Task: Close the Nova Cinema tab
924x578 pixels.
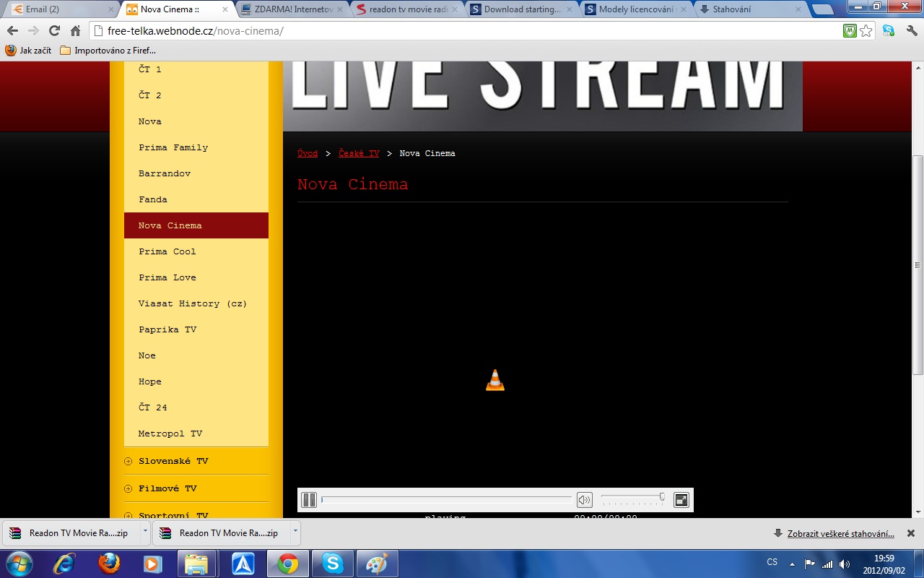Action: (x=225, y=9)
